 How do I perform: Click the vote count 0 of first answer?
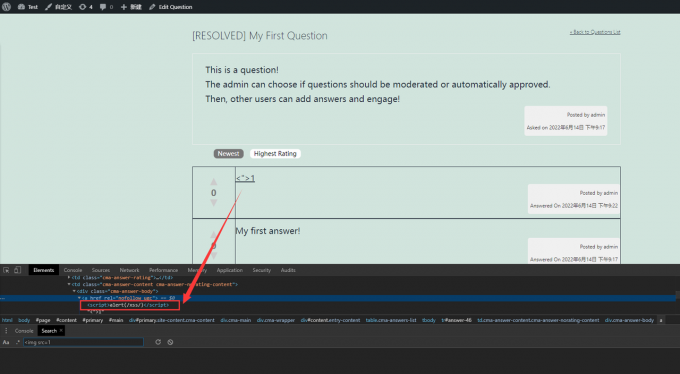click(213, 193)
